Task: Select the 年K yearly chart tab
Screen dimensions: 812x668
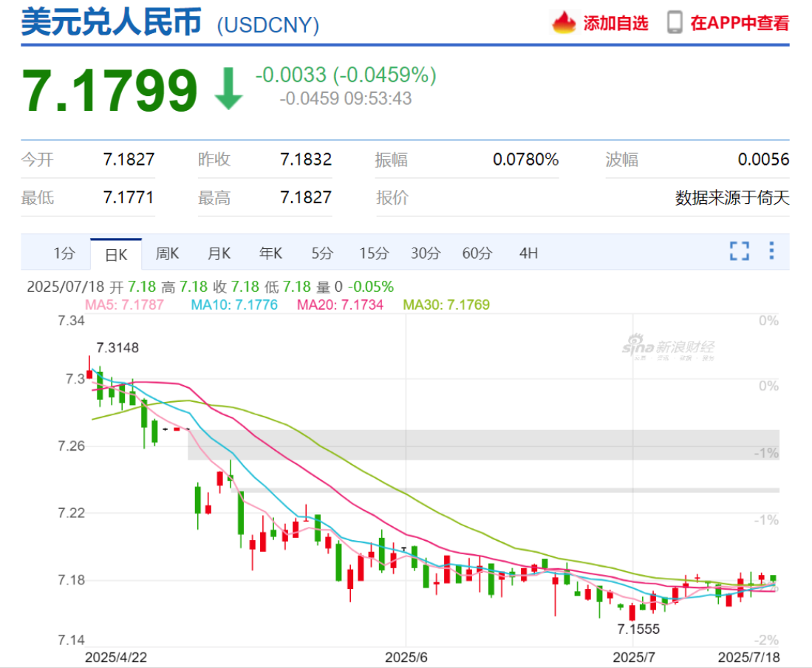Action: (x=270, y=253)
